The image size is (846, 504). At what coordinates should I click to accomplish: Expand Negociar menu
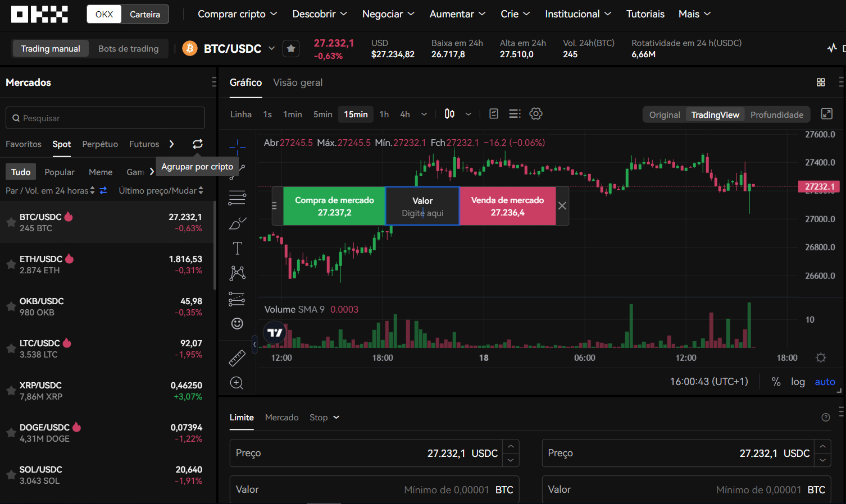tap(388, 14)
